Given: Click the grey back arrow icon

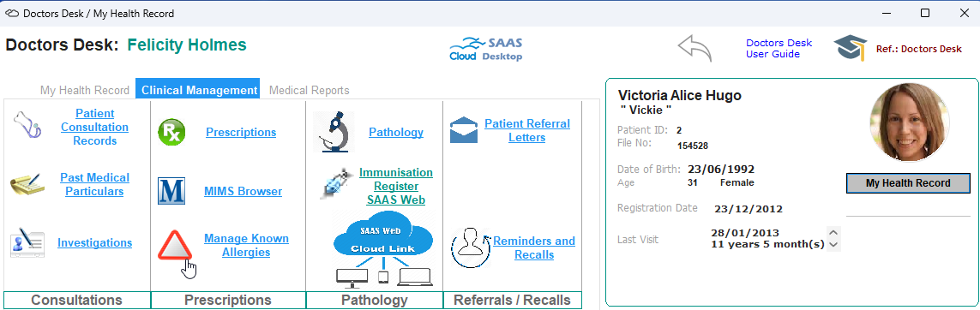Looking at the screenshot, I should pyautogui.click(x=695, y=48).
